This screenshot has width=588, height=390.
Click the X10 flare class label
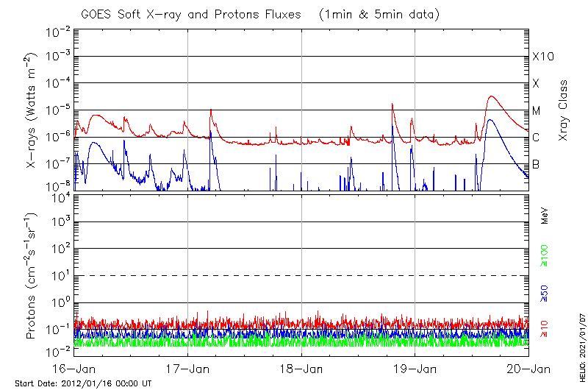542,57
